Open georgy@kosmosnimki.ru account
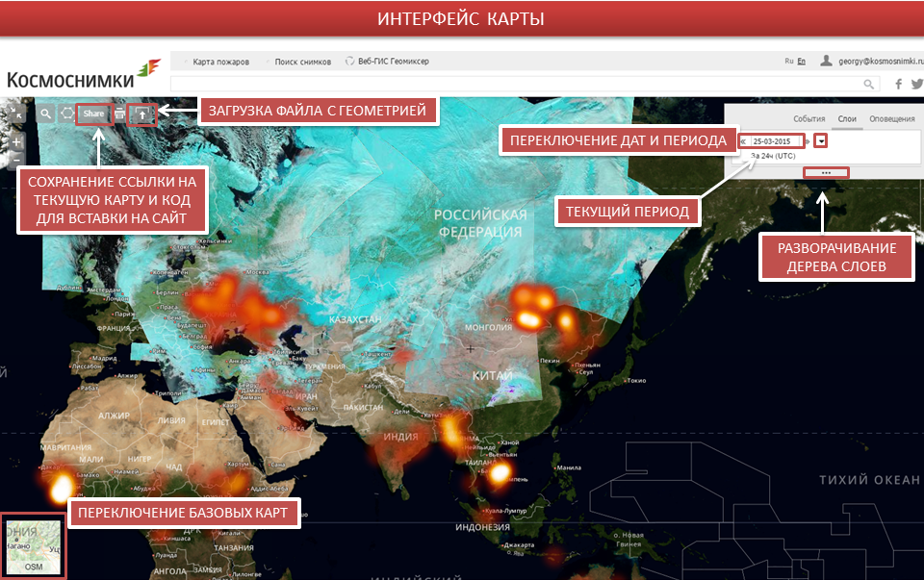Viewport: 924px width, 580px height. [881, 62]
